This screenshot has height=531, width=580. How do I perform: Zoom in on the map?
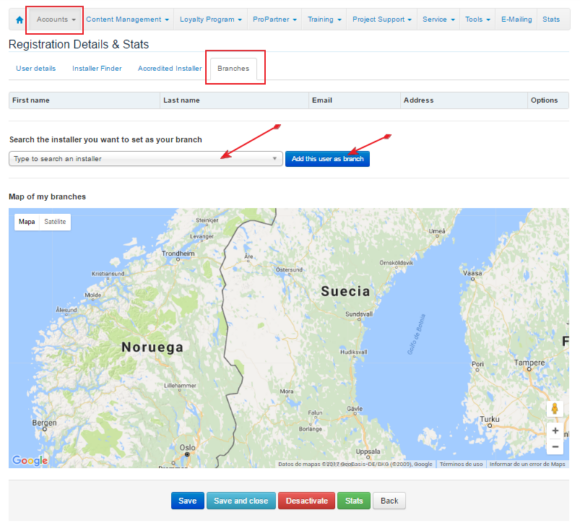tap(555, 431)
